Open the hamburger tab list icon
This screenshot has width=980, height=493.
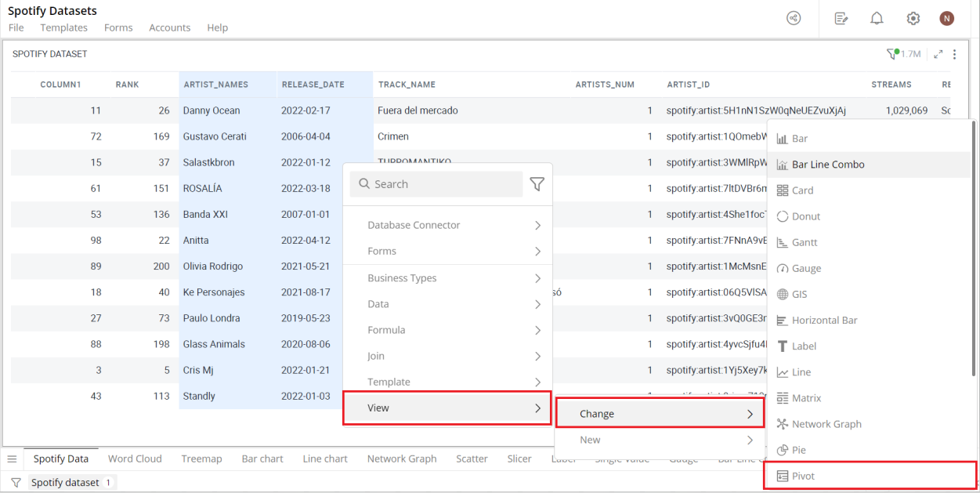pos(12,459)
